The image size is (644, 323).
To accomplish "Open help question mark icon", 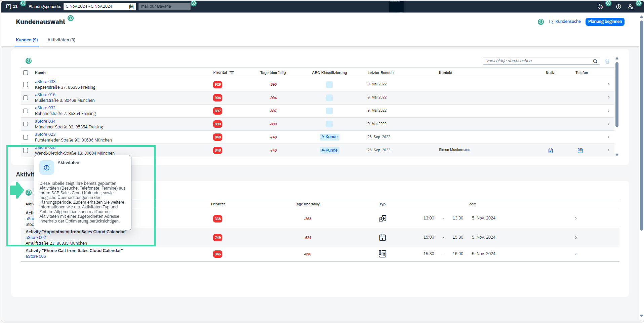I will pyautogui.click(x=618, y=7).
